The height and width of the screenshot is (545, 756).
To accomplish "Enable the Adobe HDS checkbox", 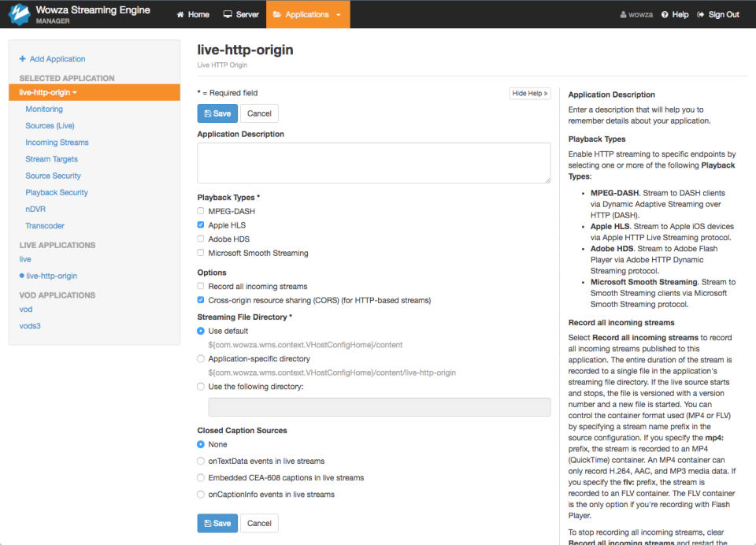I will [201, 239].
